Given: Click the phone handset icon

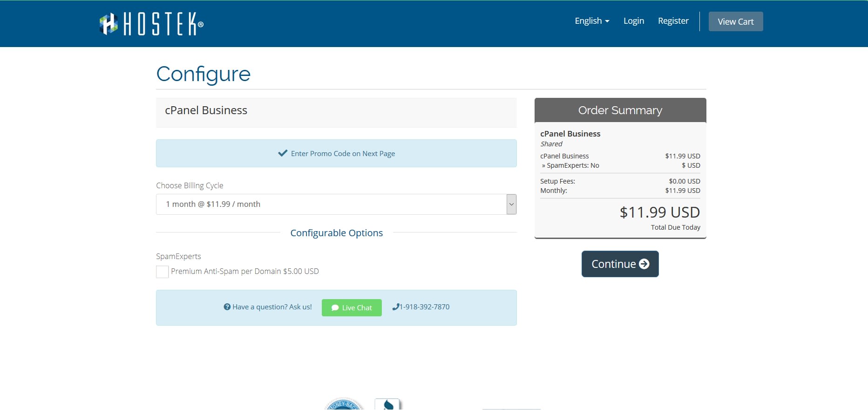Looking at the screenshot, I should pyautogui.click(x=396, y=307).
